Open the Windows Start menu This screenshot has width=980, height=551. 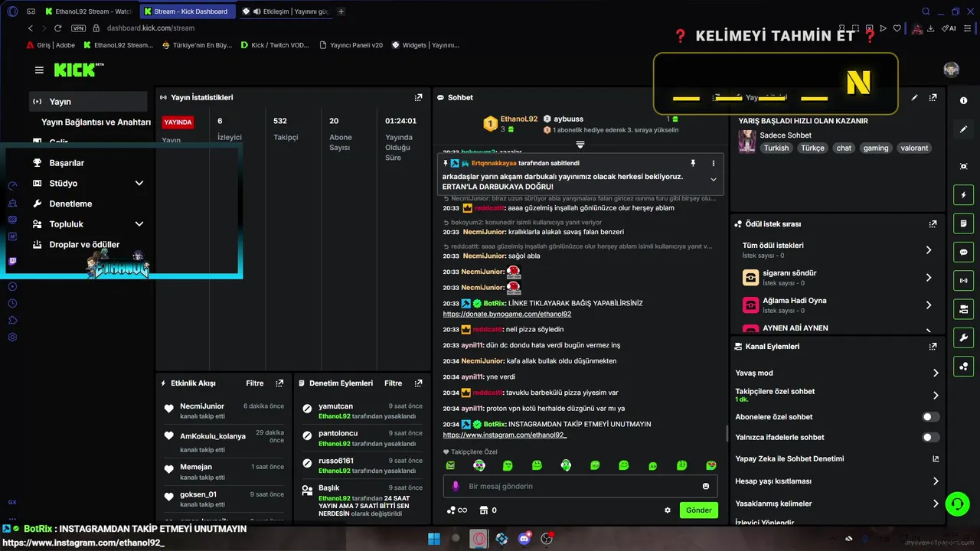[x=434, y=538]
